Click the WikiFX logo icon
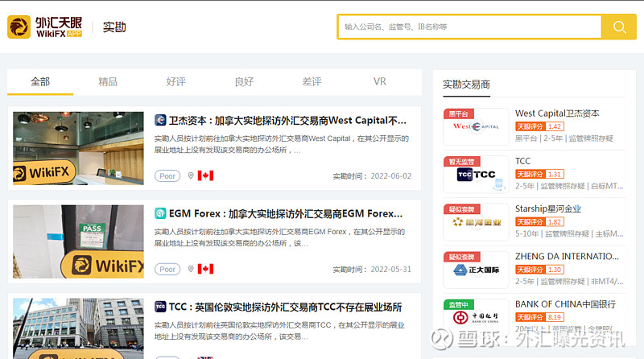644x359 pixels. click(x=19, y=27)
